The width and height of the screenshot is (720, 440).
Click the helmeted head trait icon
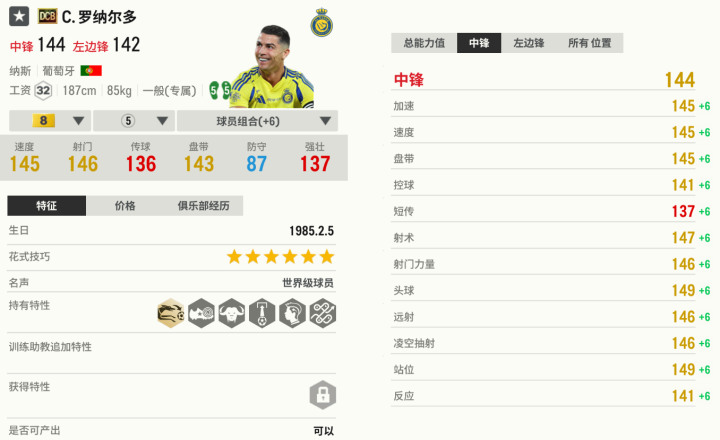click(x=292, y=313)
